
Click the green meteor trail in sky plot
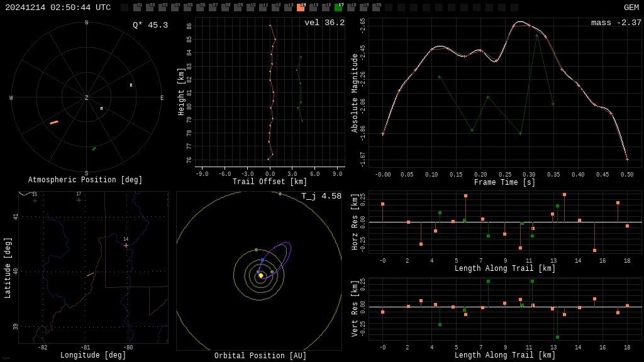[94, 148]
